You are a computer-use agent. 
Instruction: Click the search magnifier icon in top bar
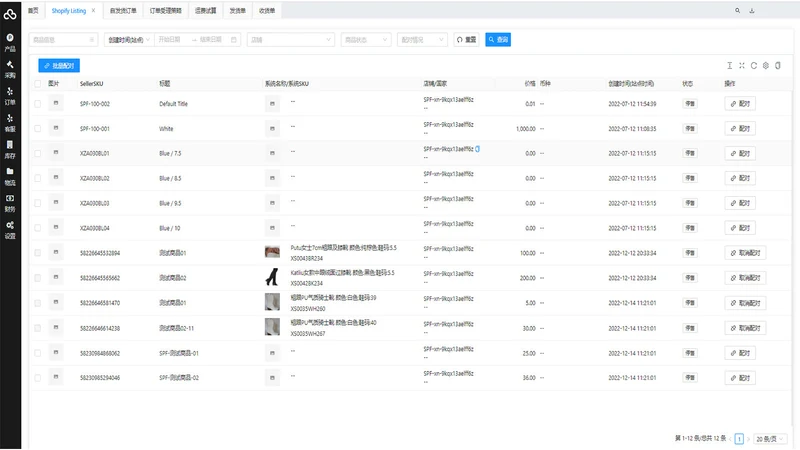point(737,10)
